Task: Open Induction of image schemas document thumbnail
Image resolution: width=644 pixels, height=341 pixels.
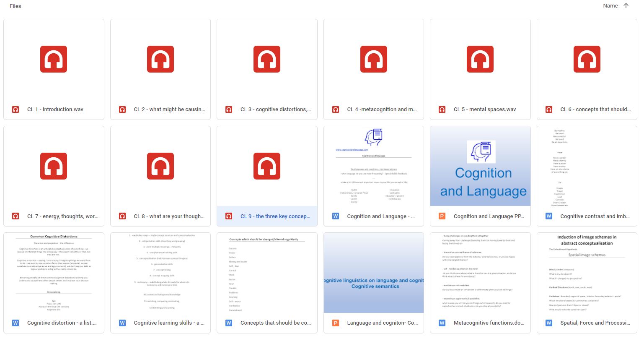Action: click(587, 273)
